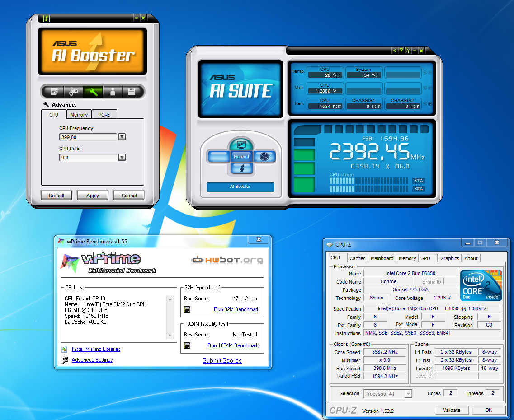Click the Install Missing Libraries icon
514x420 pixels.
(x=65, y=349)
